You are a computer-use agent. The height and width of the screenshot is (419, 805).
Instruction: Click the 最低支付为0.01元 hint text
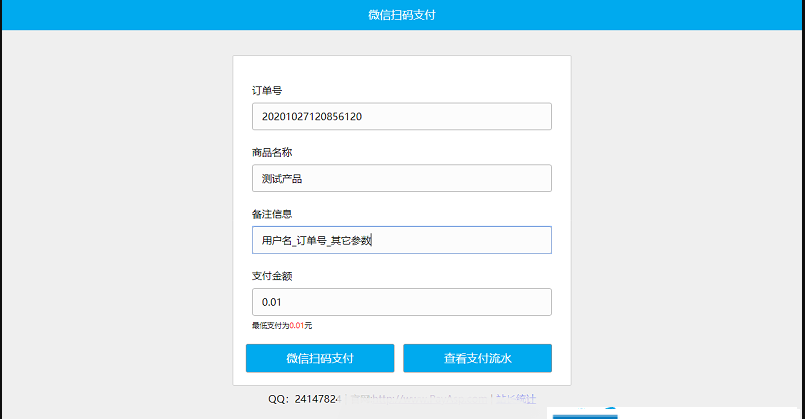pyautogui.click(x=282, y=326)
